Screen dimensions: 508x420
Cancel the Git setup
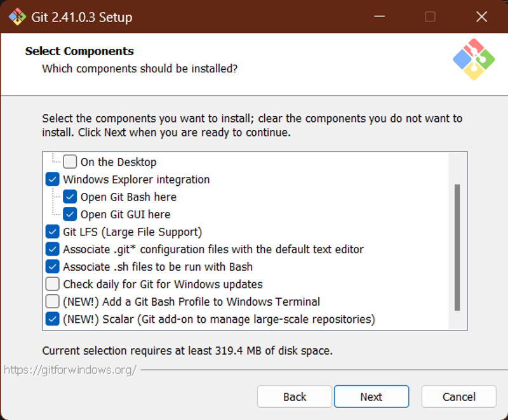pyautogui.click(x=458, y=397)
